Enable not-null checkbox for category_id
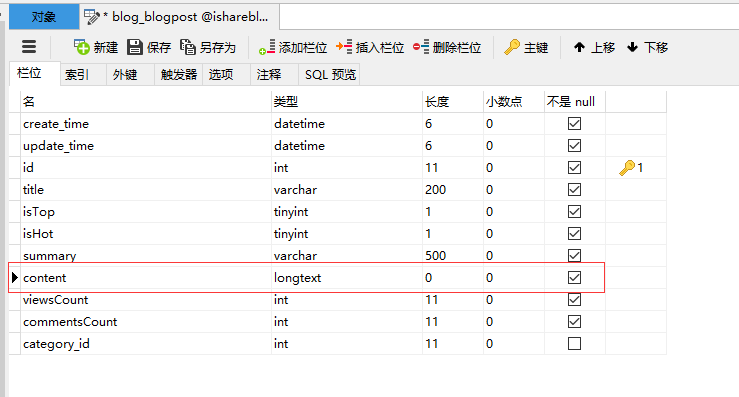Viewport: 739px width, 397px height. pos(574,344)
